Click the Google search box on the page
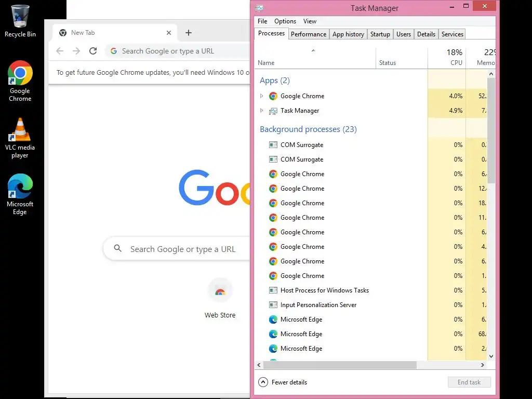This screenshot has height=399, width=532. pyautogui.click(x=177, y=249)
